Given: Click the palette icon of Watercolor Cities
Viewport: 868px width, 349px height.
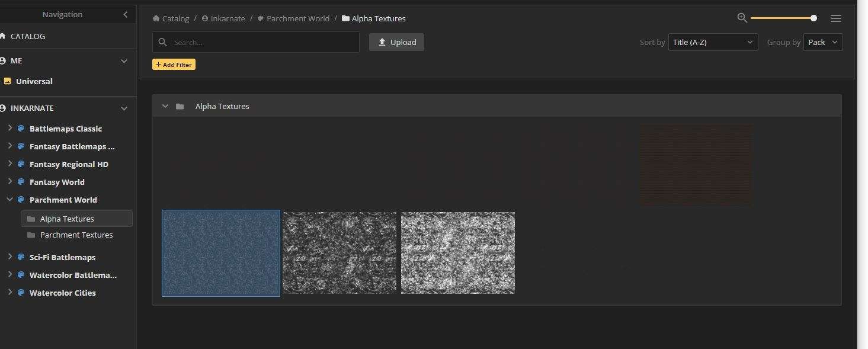Looking at the screenshot, I should point(21,293).
